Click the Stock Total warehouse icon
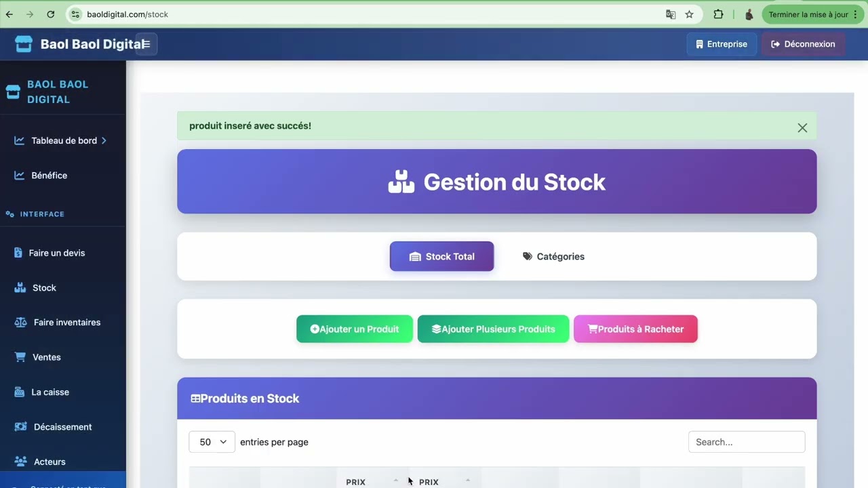The width and height of the screenshot is (868, 488). click(x=415, y=257)
